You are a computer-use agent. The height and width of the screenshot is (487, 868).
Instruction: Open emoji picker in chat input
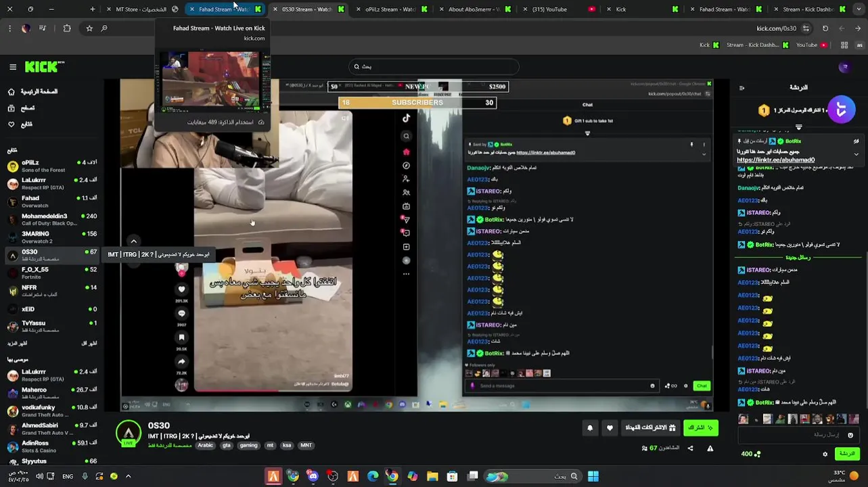point(851,435)
